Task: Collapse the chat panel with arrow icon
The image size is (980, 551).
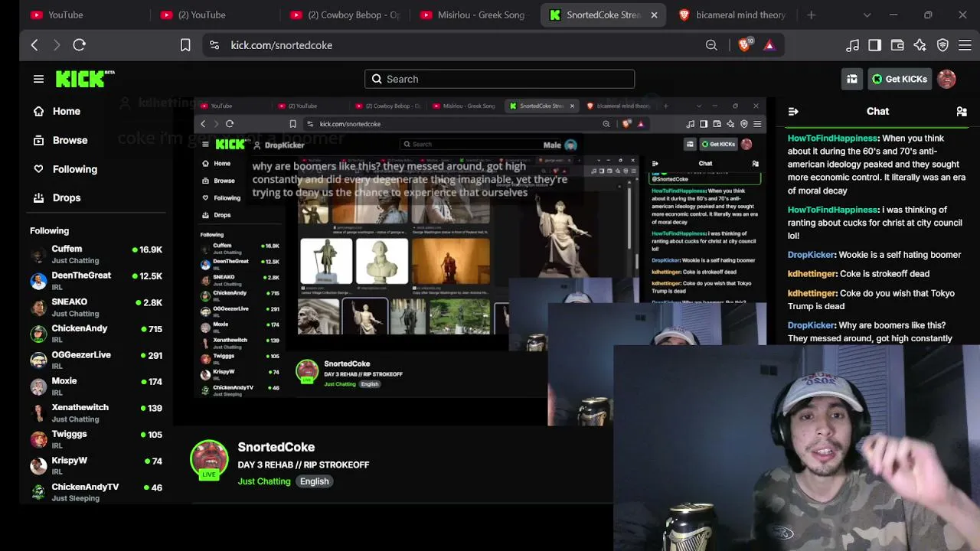Action: pos(793,112)
